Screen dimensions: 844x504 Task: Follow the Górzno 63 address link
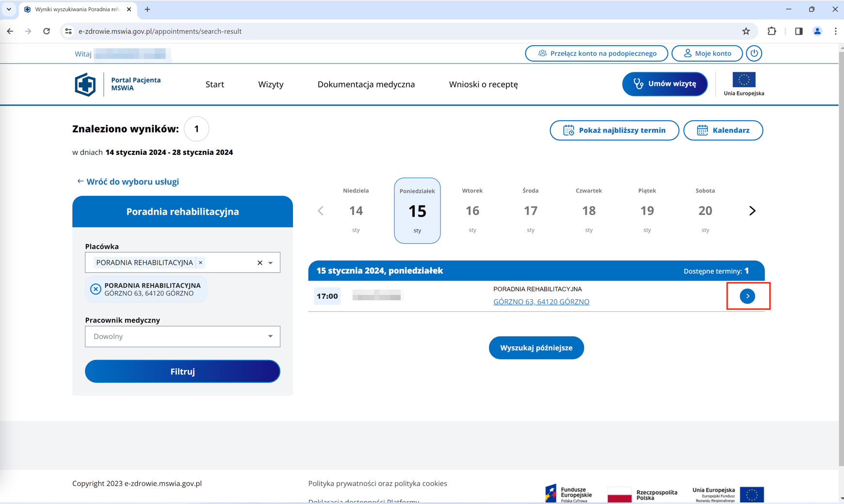[x=541, y=302]
